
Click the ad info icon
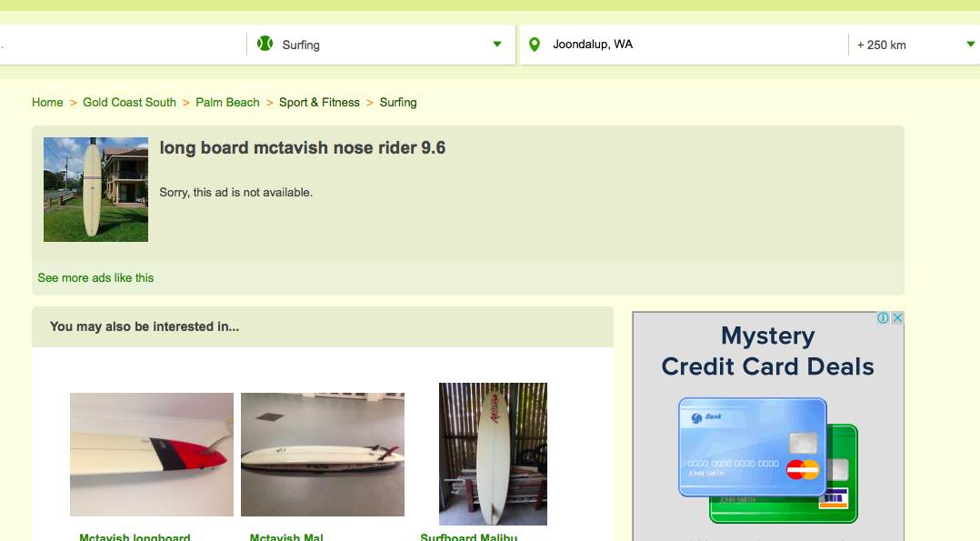tap(883, 317)
